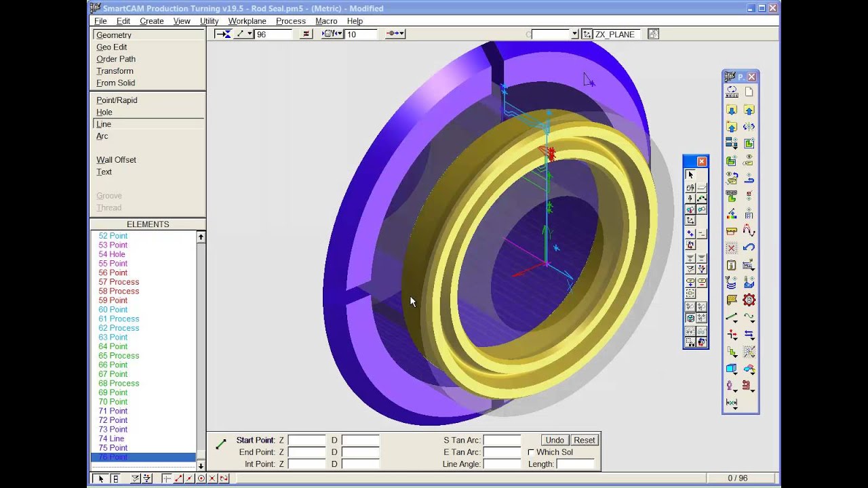Click the Start Point Z input field

click(x=307, y=441)
